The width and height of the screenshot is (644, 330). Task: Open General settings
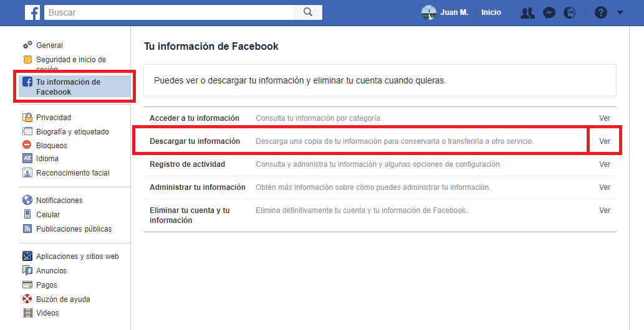(x=49, y=45)
